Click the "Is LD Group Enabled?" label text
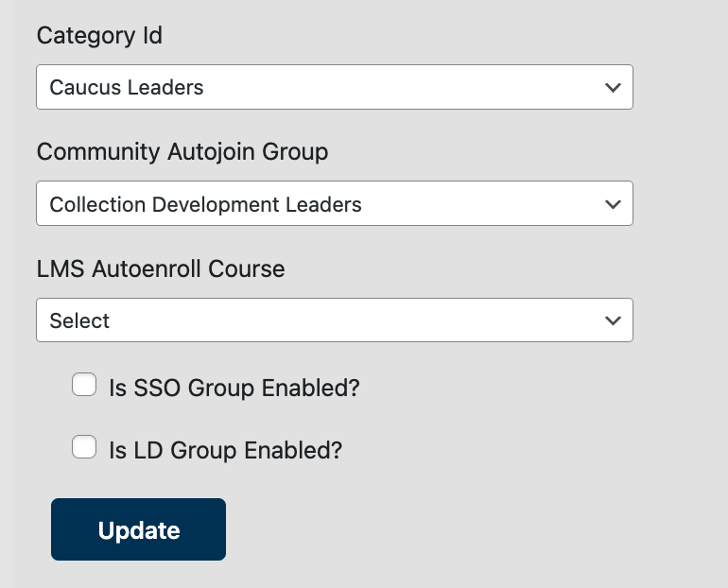The image size is (728, 588). [225, 450]
